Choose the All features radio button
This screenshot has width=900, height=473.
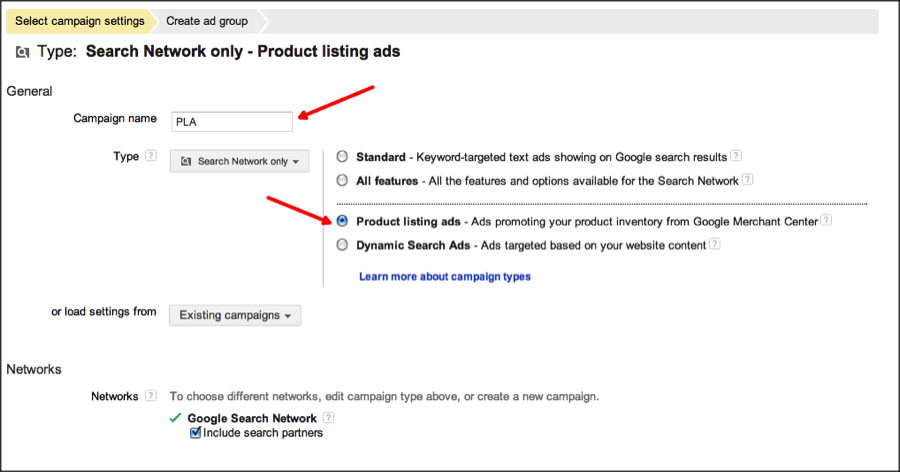[343, 181]
